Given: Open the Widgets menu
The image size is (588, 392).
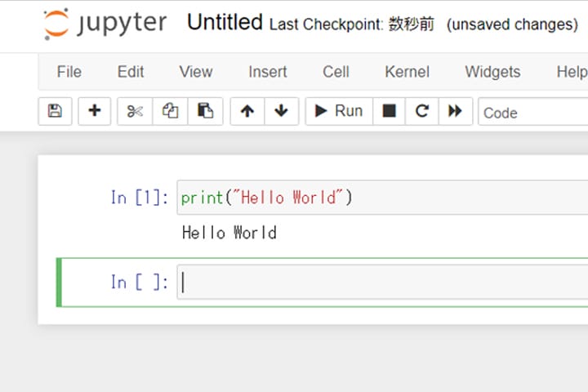Looking at the screenshot, I should (492, 72).
